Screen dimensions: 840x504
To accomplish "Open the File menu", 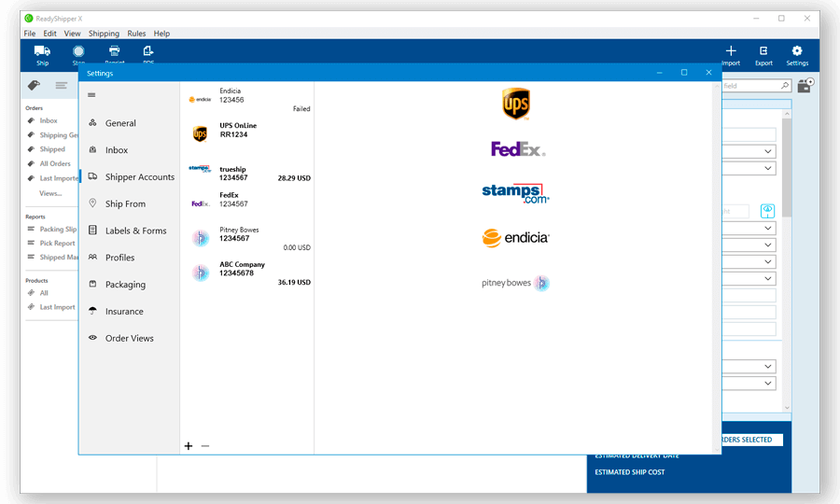I will pyautogui.click(x=30, y=34).
